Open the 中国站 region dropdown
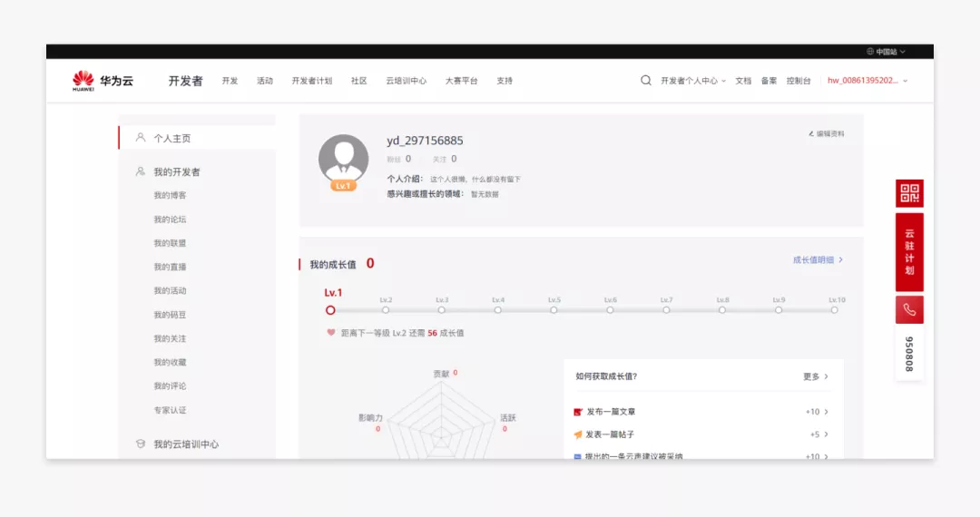 887,52
